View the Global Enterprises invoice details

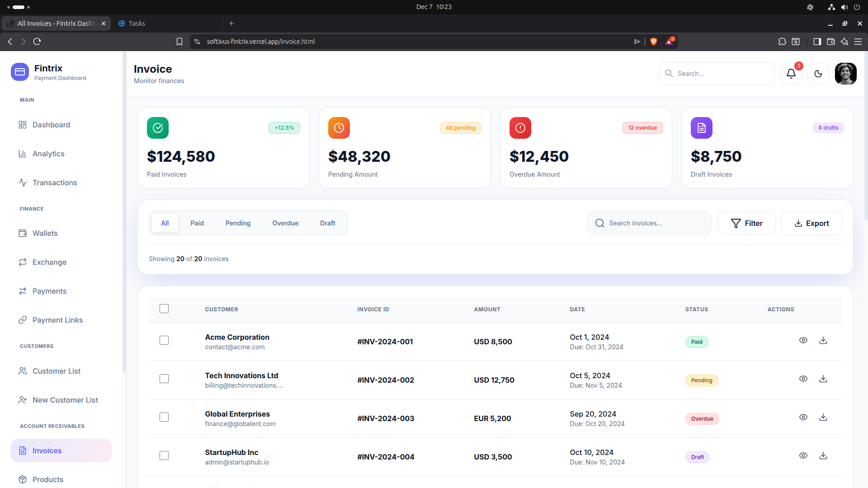pos(803,417)
